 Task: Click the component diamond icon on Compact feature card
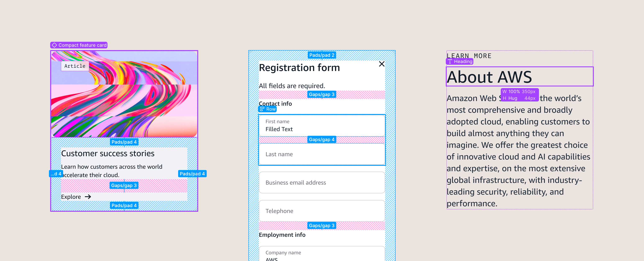(54, 45)
